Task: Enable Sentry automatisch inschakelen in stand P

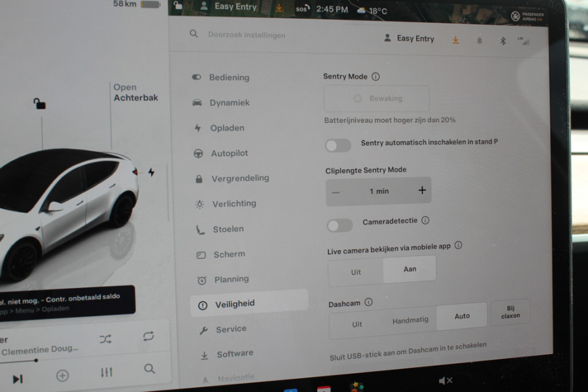Action: click(338, 145)
